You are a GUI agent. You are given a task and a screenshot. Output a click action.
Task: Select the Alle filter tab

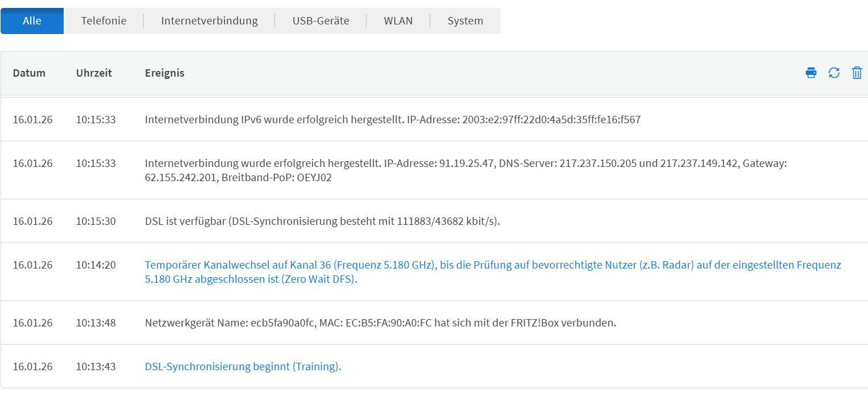32,21
